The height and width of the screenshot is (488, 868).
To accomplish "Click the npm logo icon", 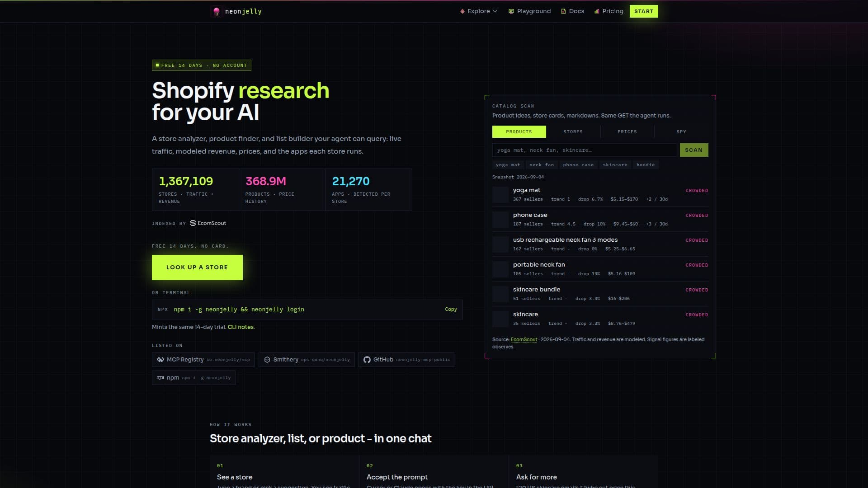I will 160,378.
